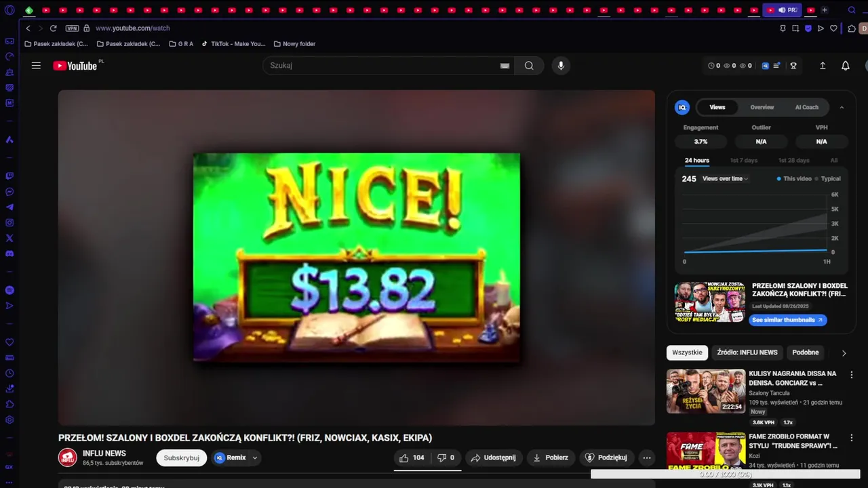This screenshot has width=868, height=488.
Task: Open the INFLU NEWS channel name link
Action: [104, 453]
